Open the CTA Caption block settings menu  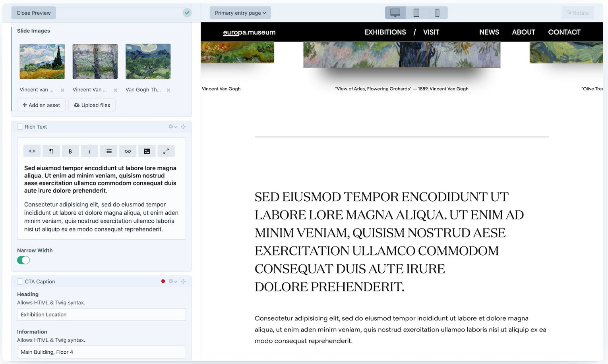coord(173,281)
